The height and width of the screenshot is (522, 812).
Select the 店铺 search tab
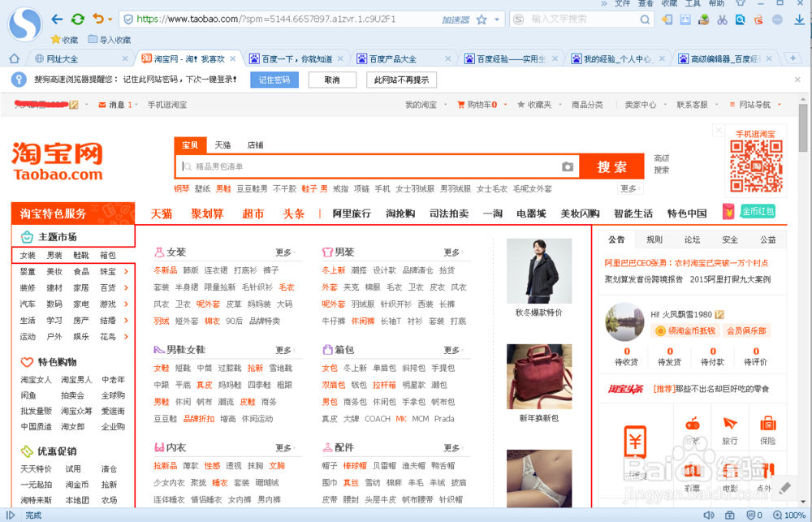click(255, 145)
